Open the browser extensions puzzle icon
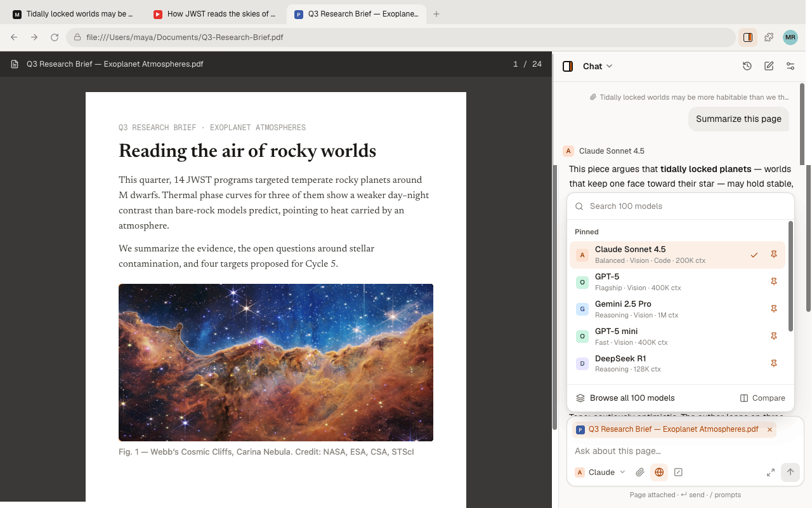This screenshot has height=508, width=812. [x=769, y=37]
